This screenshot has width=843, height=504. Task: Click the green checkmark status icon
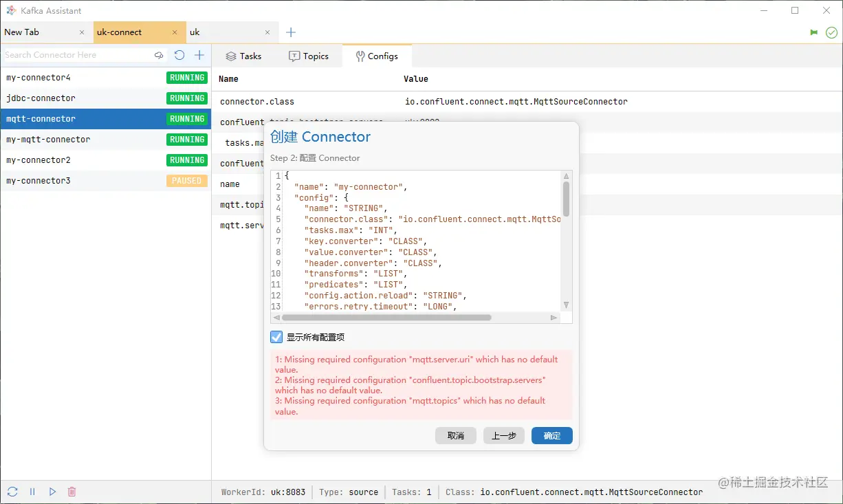click(831, 32)
